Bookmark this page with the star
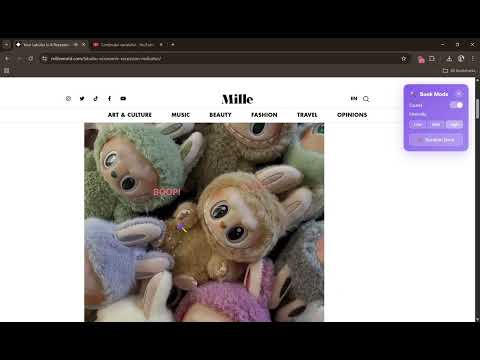This screenshot has height=360, width=480. pyautogui.click(x=404, y=59)
